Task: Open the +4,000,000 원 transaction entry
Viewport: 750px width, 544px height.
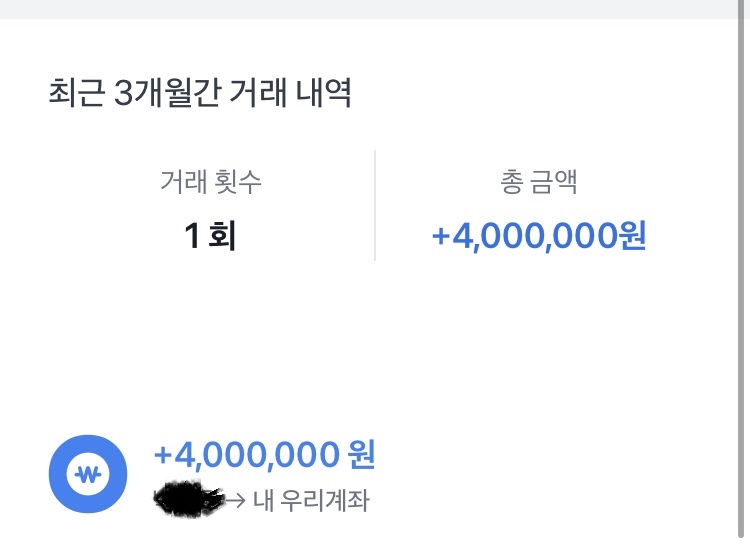Action: tap(264, 455)
